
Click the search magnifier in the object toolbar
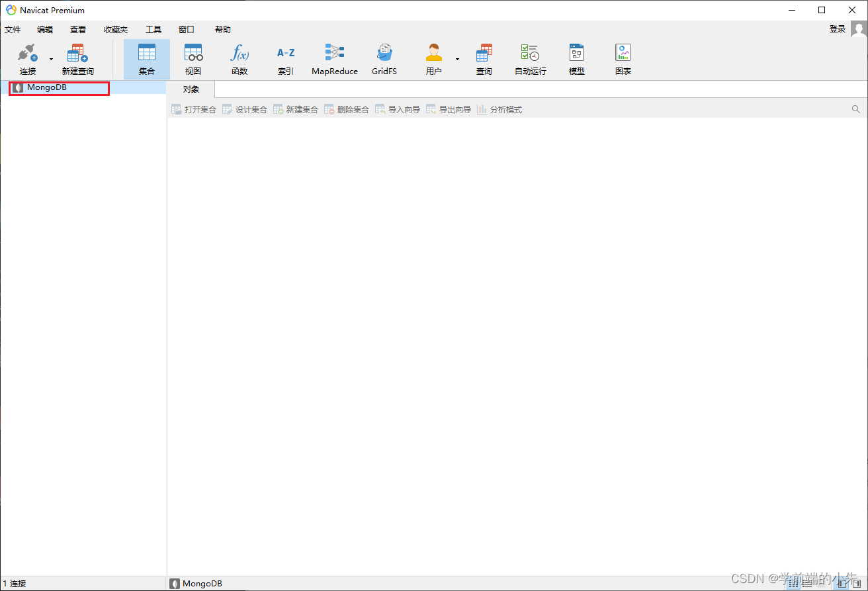pos(856,109)
